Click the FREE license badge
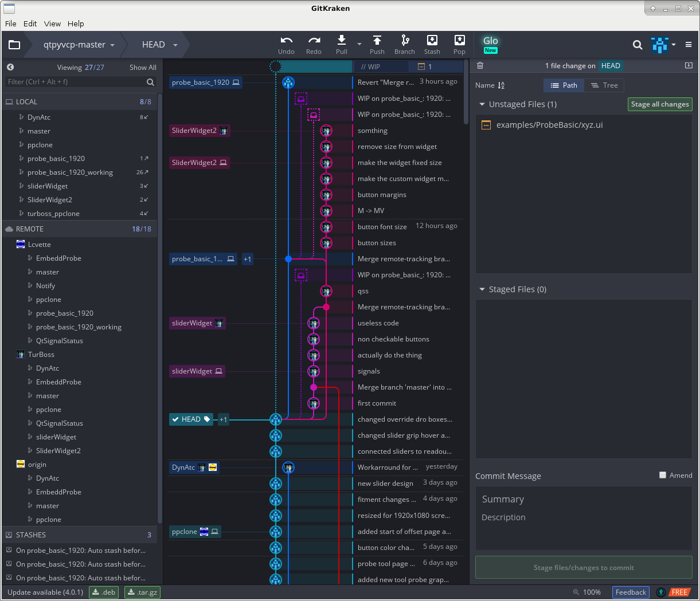 tap(679, 592)
